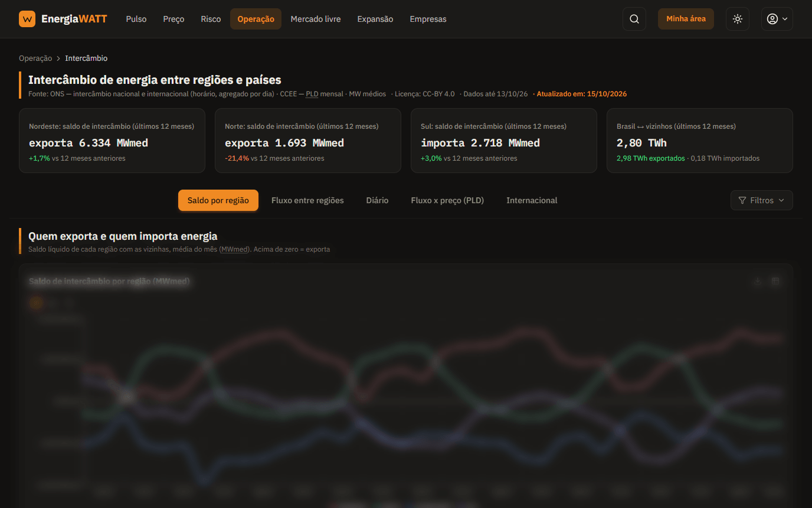Click the EnergiaWATT orange logo icon

point(27,19)
